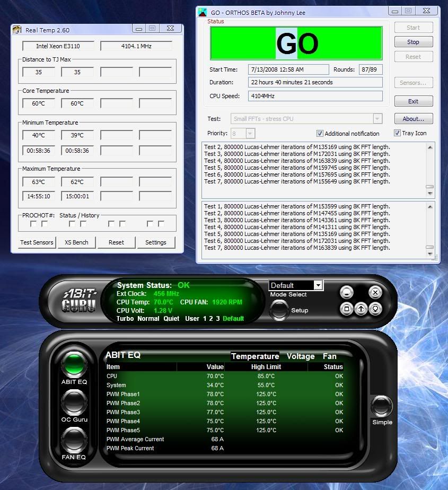
Task: Select Quiet mode in ABIT Guru
Action: click(172, 318)
